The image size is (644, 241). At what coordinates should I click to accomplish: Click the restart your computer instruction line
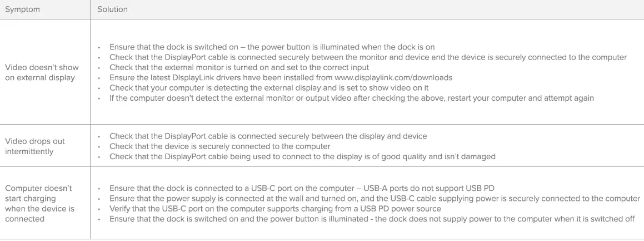[351, 98]
